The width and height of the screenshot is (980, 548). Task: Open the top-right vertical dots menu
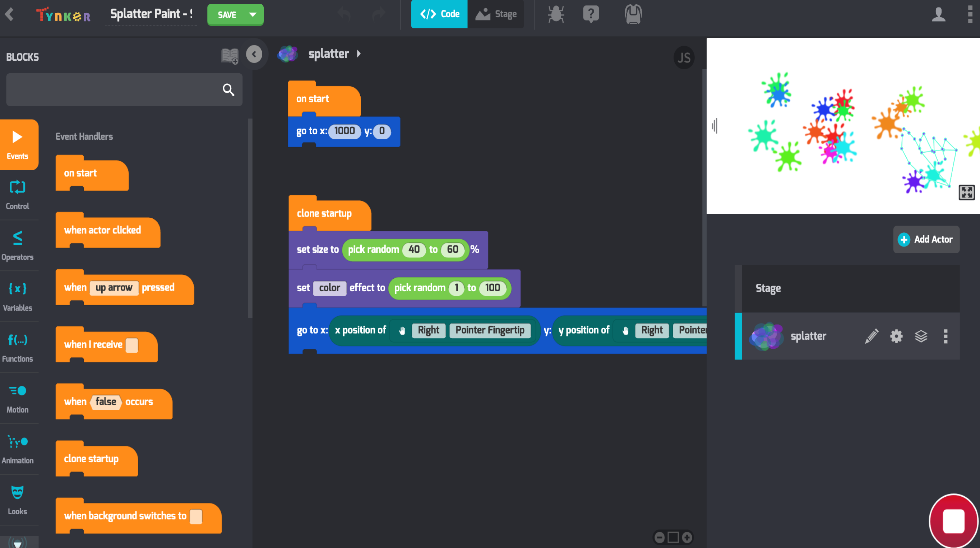tap(970, 14)
